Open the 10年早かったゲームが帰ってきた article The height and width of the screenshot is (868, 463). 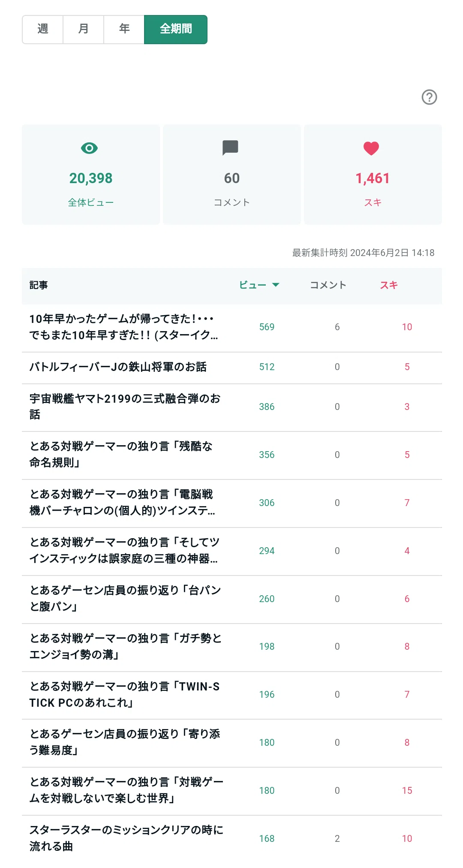124,327
